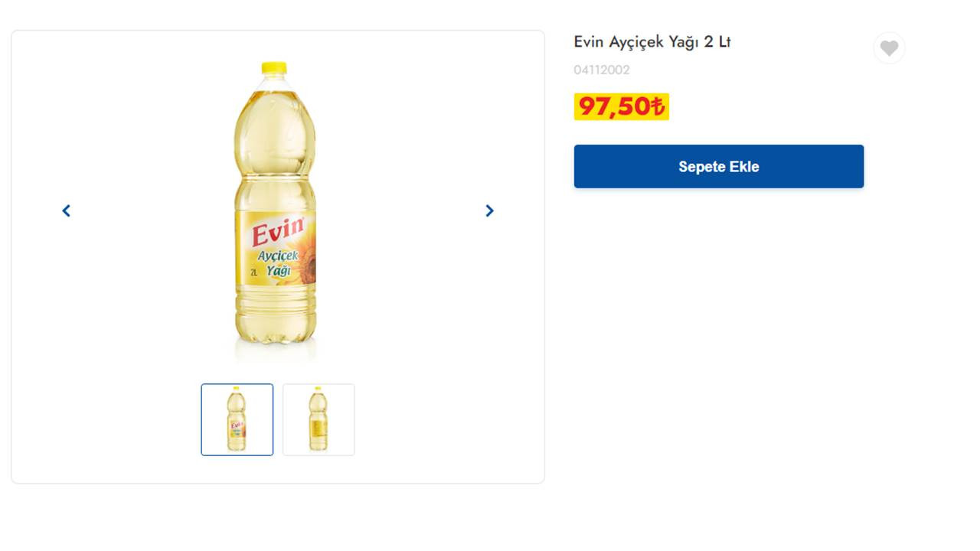
Task: Add the product to favorites with the heart icon
Action: tap(889, 48)
